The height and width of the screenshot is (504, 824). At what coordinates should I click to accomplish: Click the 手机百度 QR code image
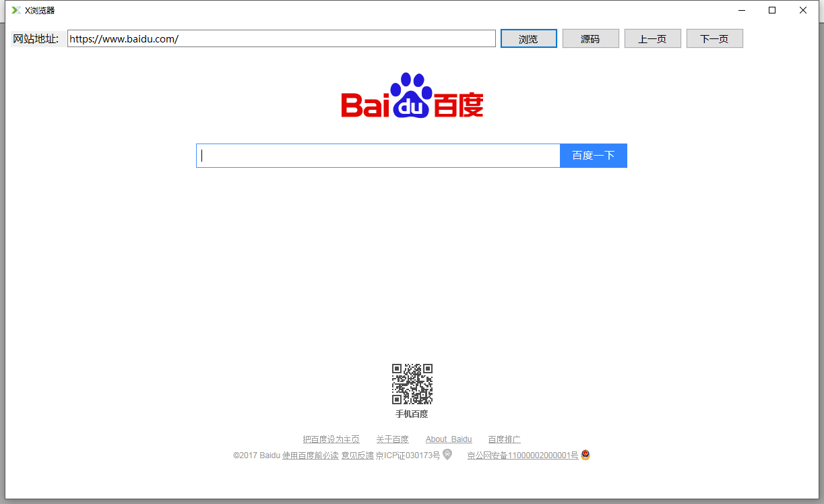pos(412,384)
